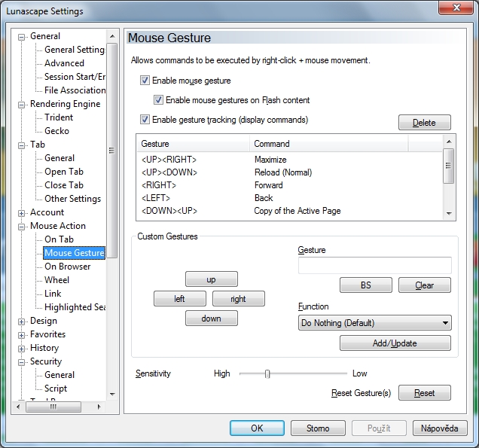Open Script security settings
Viewport: 479px width, 448px height.
56,389
